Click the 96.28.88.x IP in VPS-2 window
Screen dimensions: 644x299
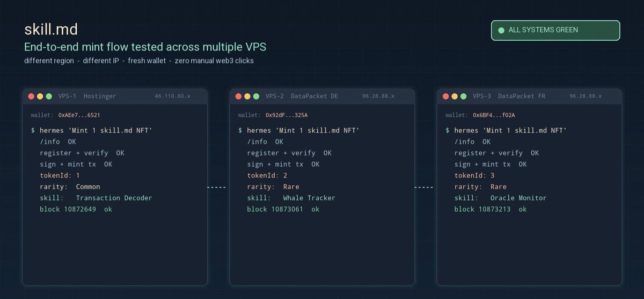tap(378, 96)
